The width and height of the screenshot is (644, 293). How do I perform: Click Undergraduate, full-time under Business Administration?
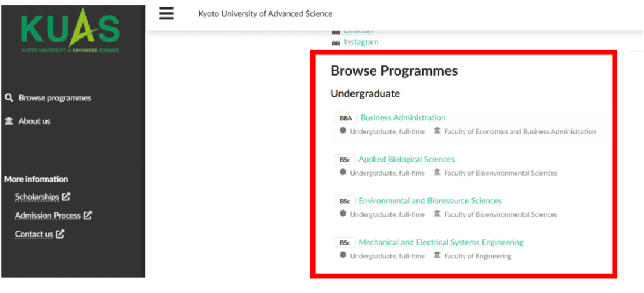387,132
